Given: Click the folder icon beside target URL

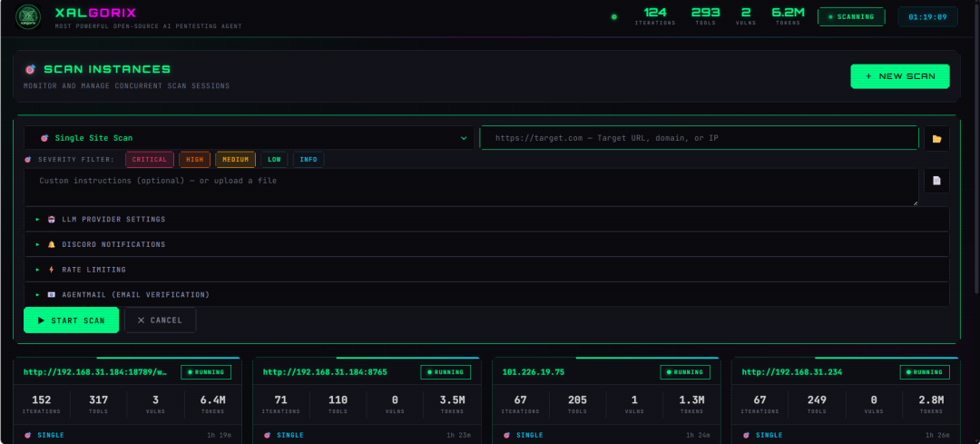Looking at the screenshot, I should pos(936,138).
